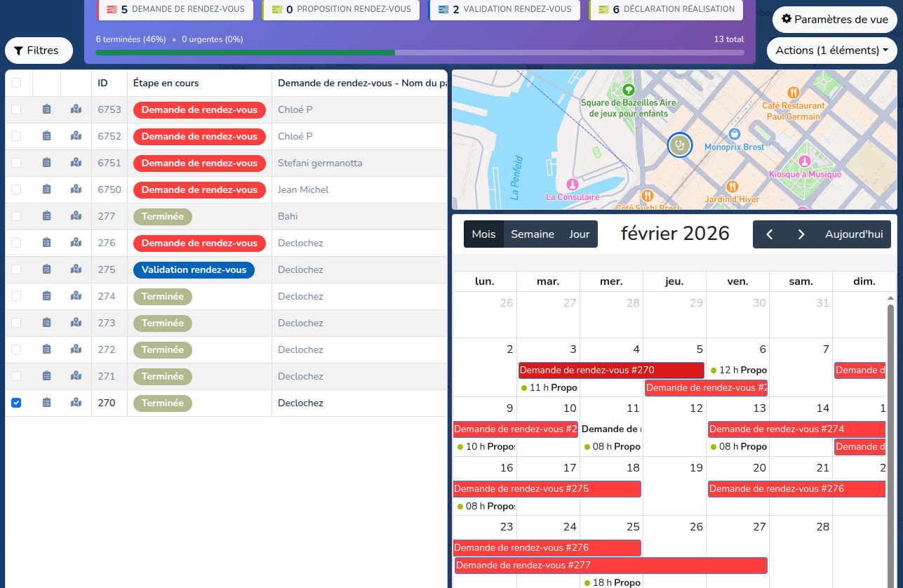Image resolution: width=903 pixels, height=588 pixels.
Task: Sort by ID column header
Action: (102, 83)
